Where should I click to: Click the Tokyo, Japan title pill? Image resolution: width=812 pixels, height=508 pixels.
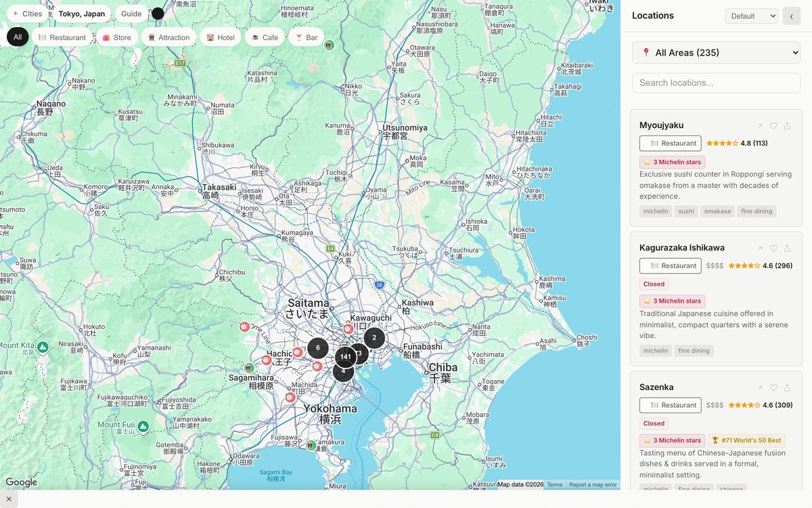tap(82, 14)
